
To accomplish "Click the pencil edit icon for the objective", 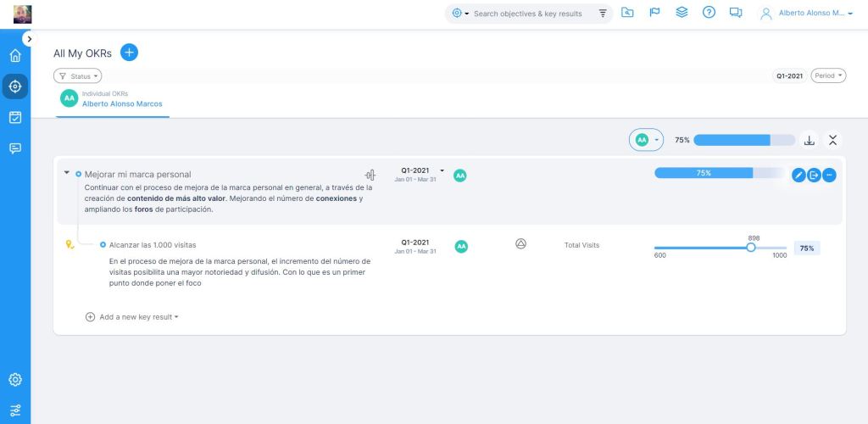I will [x=798, y=175].
